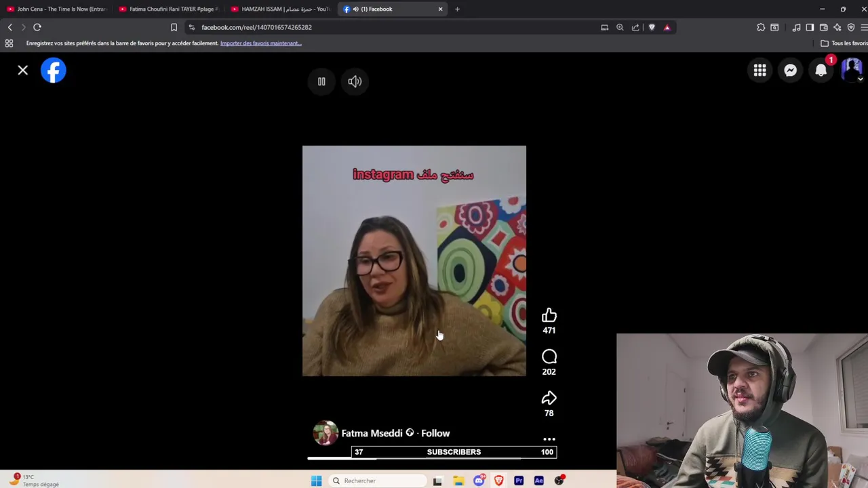868x488 pixels.
Task: Open Brave Rewards triangle icon
Action: tap(667, 27)
